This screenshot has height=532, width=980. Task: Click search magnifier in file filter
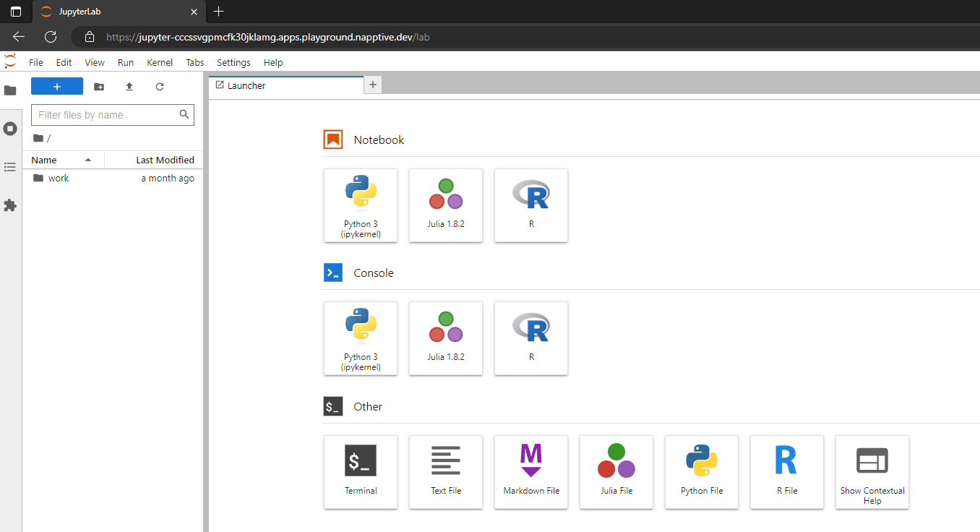coord(184,114)
